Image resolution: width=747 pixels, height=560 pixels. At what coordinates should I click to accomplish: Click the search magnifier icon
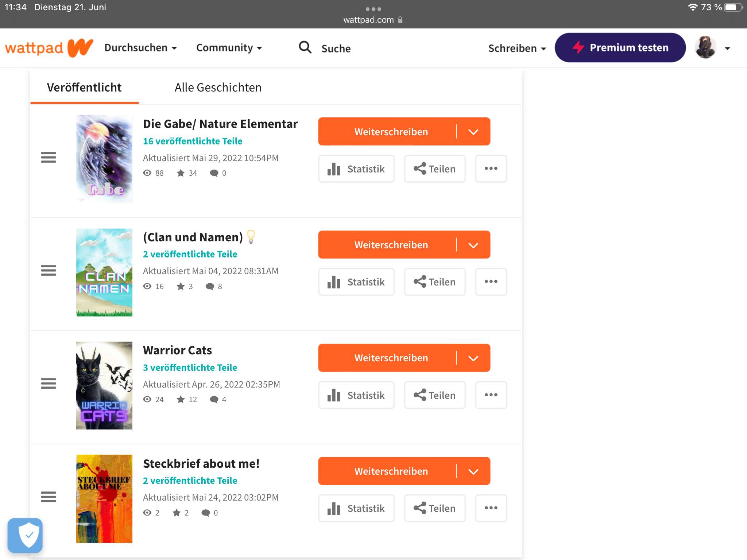pyautogui.click(x=305, y=47)
